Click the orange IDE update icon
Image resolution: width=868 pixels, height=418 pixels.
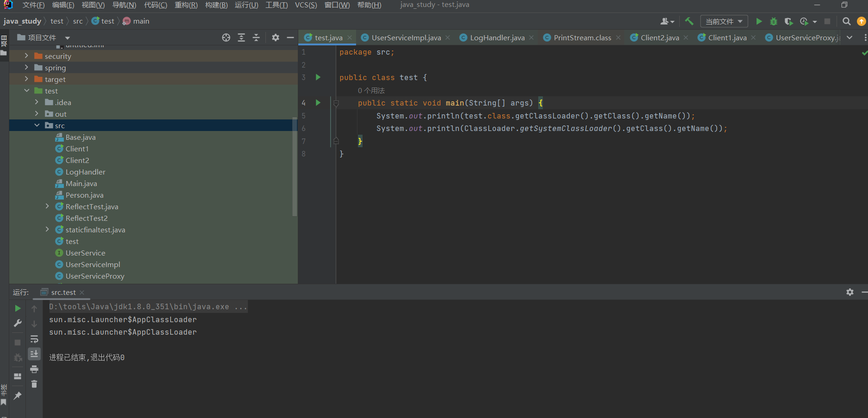[x=862, y=21]
